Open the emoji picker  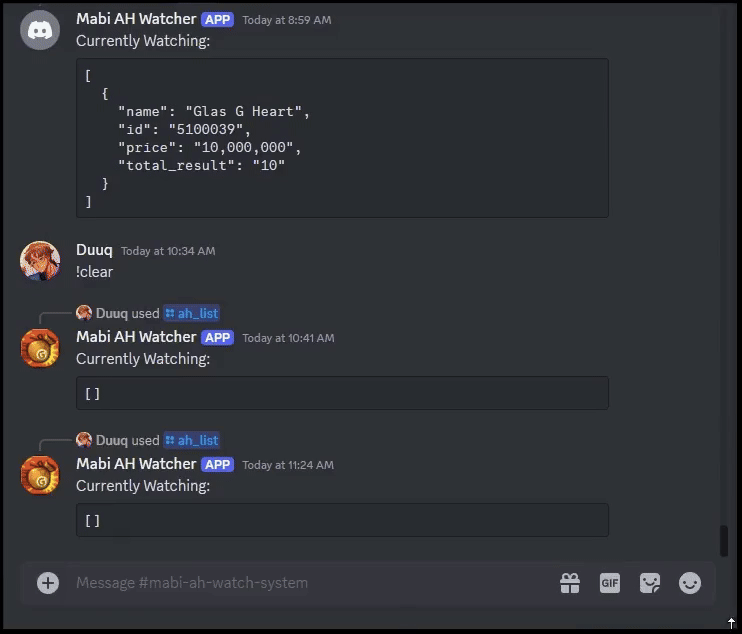(690, 583)
